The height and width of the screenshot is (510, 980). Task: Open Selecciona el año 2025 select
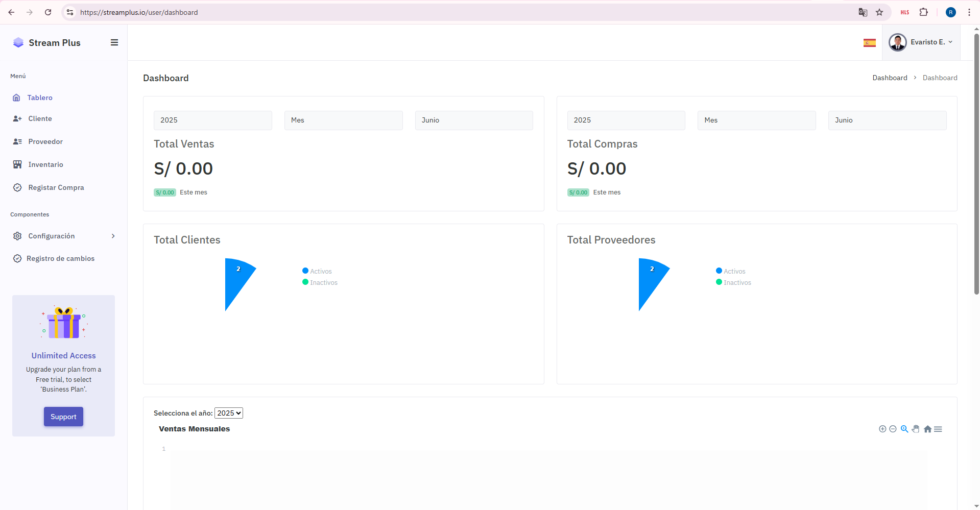[x=229, y=413]
